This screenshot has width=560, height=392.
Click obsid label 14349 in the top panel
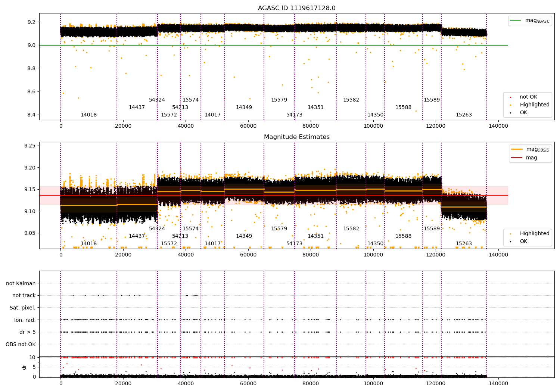point(244,108)
